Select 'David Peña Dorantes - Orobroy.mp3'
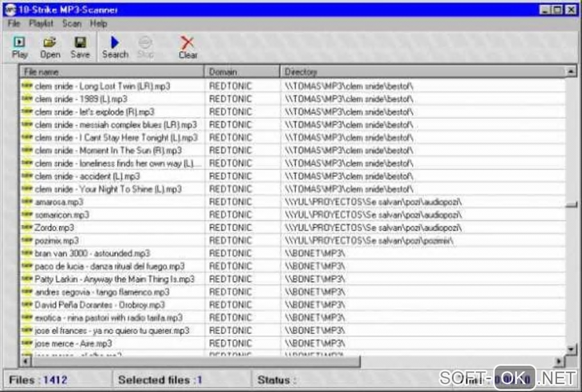 pyautogui.click(x=99, y=305)
